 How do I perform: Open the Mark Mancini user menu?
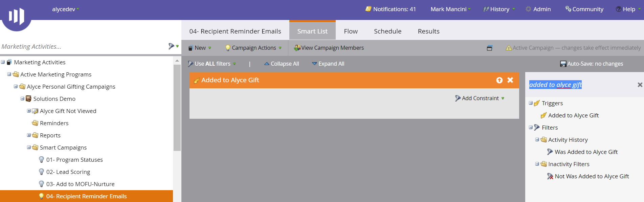click(x=450, y=9)
